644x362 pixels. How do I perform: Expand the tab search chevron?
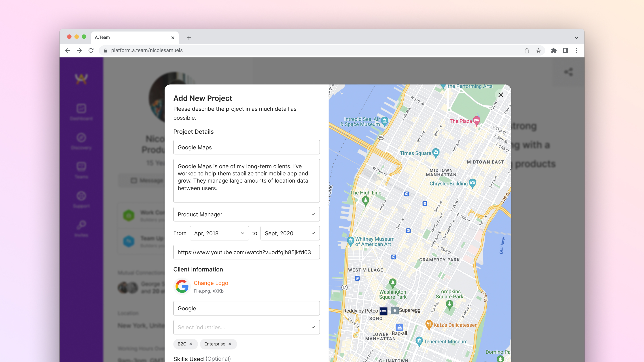576,38
